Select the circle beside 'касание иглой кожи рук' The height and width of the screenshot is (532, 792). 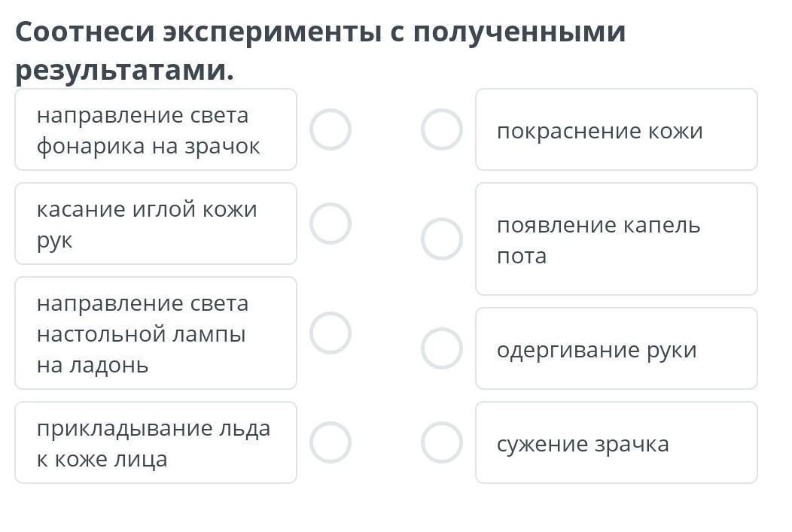tap(331, 223)
